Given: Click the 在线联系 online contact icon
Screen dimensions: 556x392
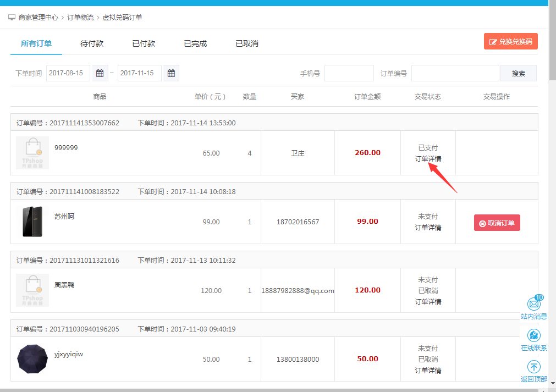Looking at the screenshot, I should (533, 335).
